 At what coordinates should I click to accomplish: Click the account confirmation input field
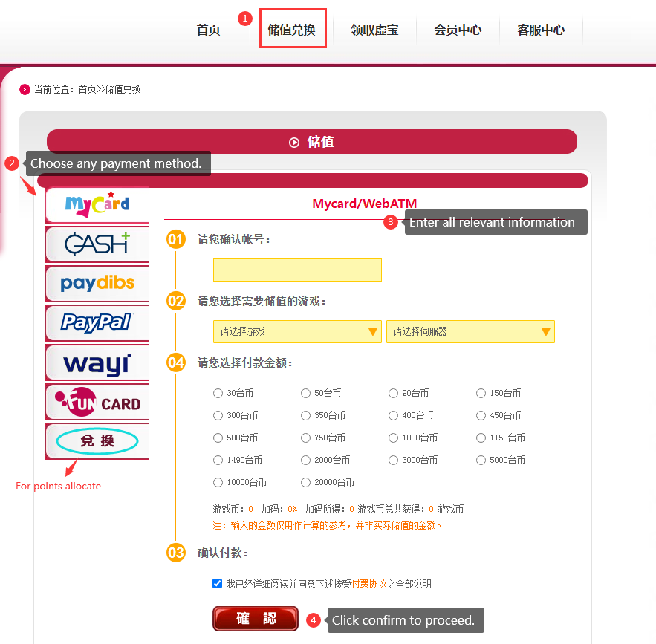point(297,270)
